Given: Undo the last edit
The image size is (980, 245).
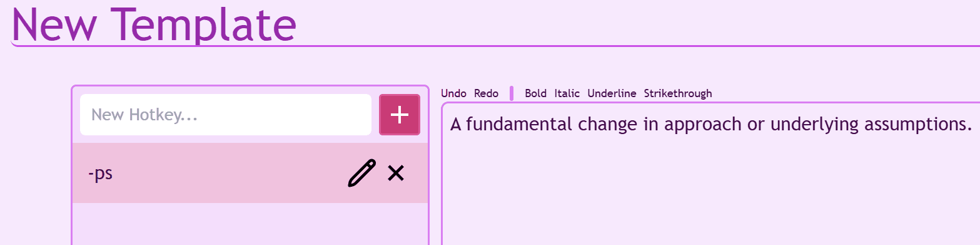Looking at the screenshot, I should [453, 93].
